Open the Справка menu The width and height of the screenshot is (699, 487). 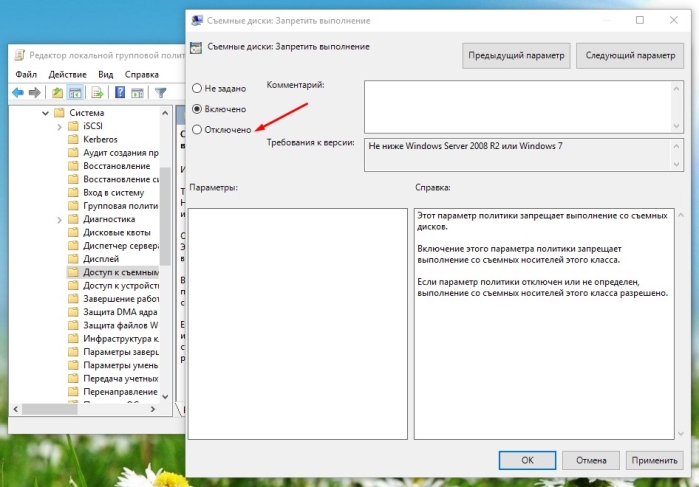tap(142, 74)
